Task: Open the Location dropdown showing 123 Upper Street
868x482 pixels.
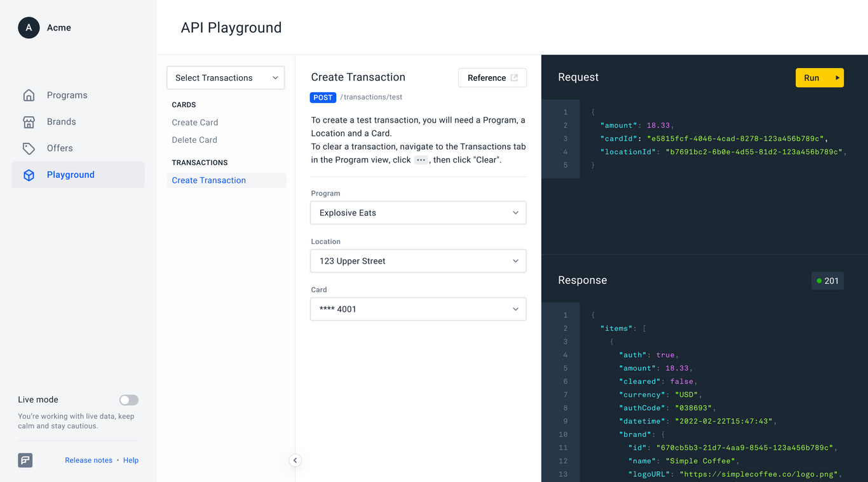Action: 417,260
